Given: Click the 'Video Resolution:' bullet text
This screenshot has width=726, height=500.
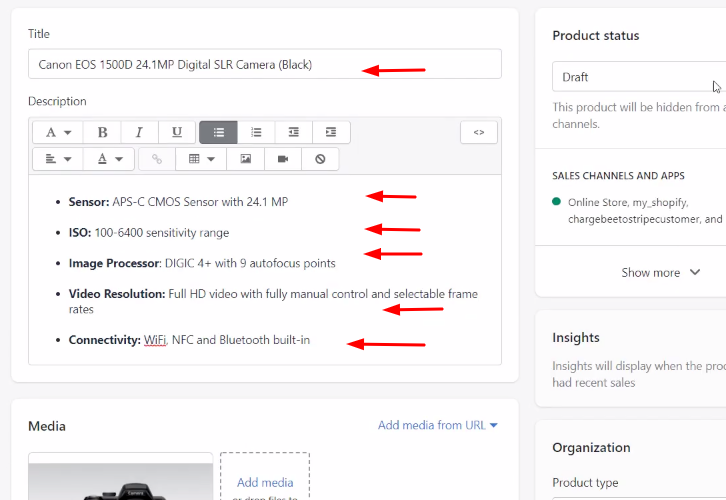Looking at the screenshot, I should click(x=273, y=301).
